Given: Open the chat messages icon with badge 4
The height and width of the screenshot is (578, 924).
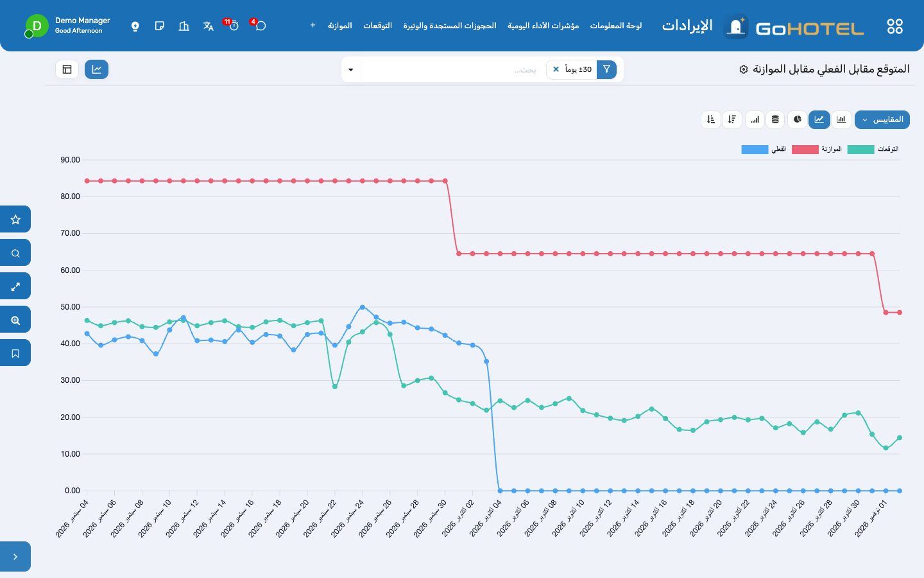Looking at the screenshot, I should [260, 26].
